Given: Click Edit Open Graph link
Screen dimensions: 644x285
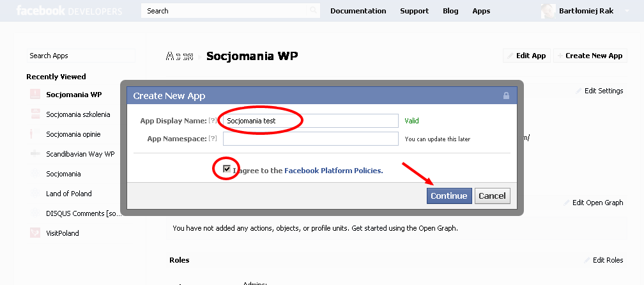Looking at the screenshot, I should [x=597, y=203].
